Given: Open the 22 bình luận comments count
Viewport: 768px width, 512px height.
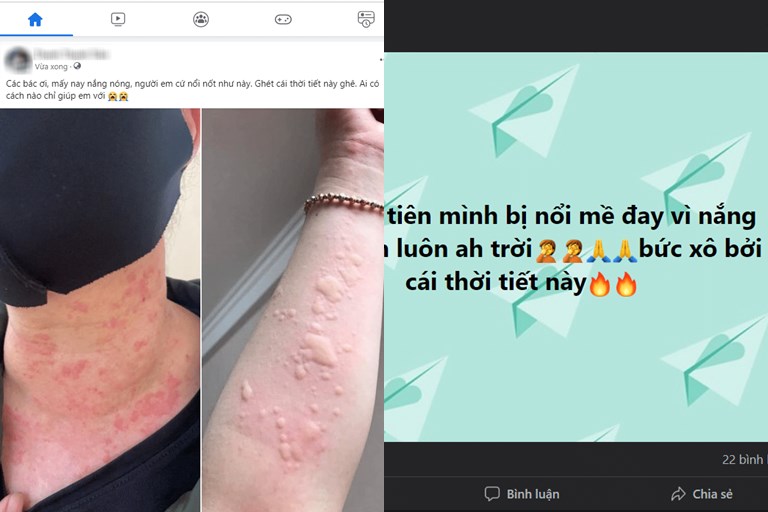Looking at the screenshot, I should [744, 460].
